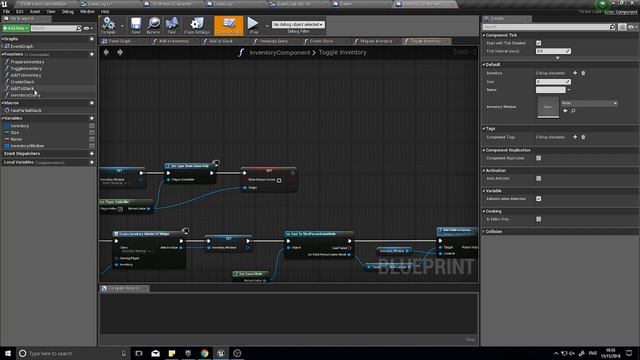Toggle visibility of the InventoryWindow variable
The image size is (640, 360).
click(92, 146)
